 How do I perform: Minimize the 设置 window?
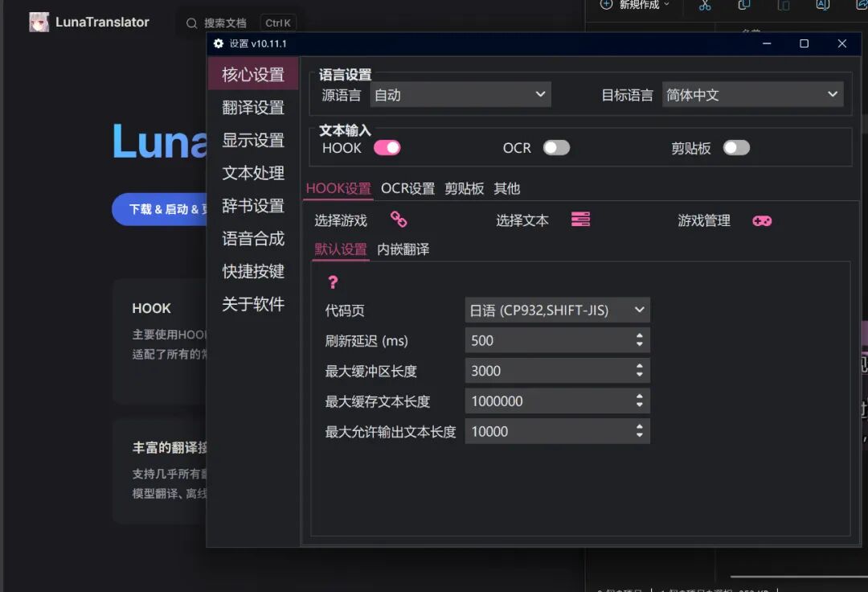click(x=767, y=43)
